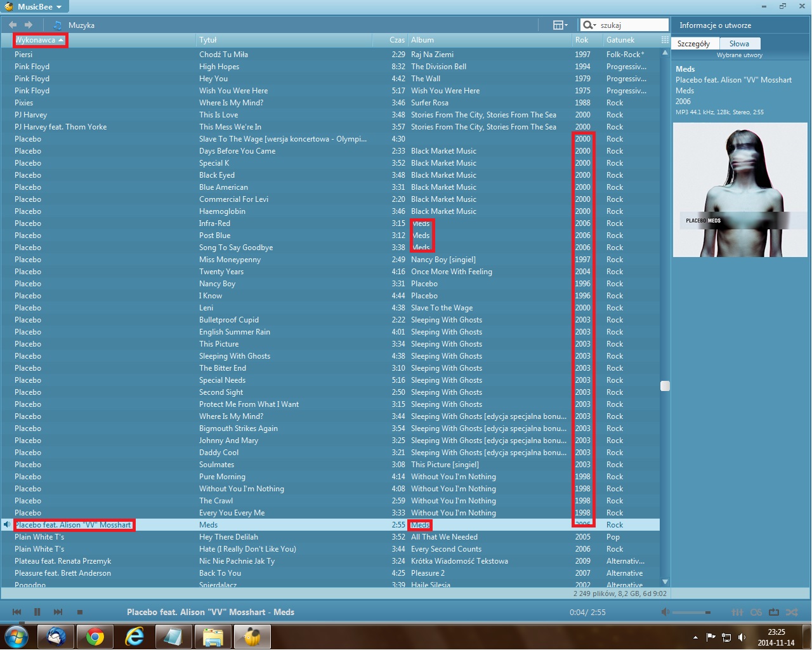Mute the MusicBee player volume

pos(665,612)
